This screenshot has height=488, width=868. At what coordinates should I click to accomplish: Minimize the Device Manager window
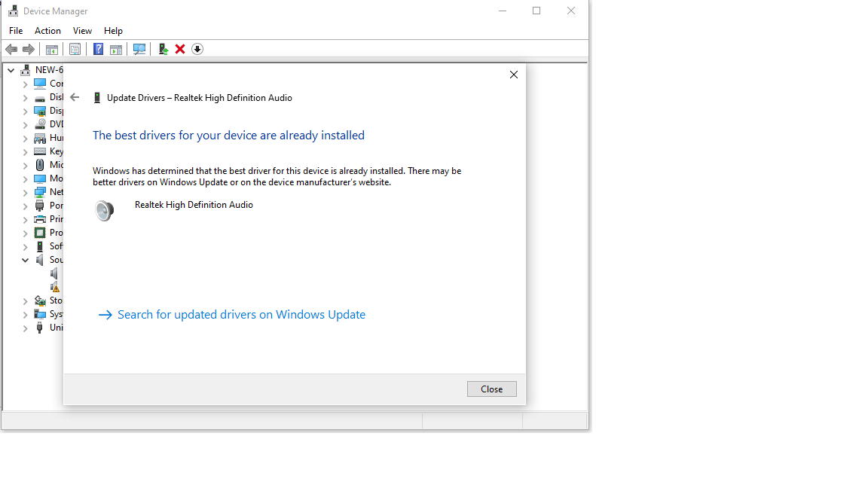click(x=503, y=11)
